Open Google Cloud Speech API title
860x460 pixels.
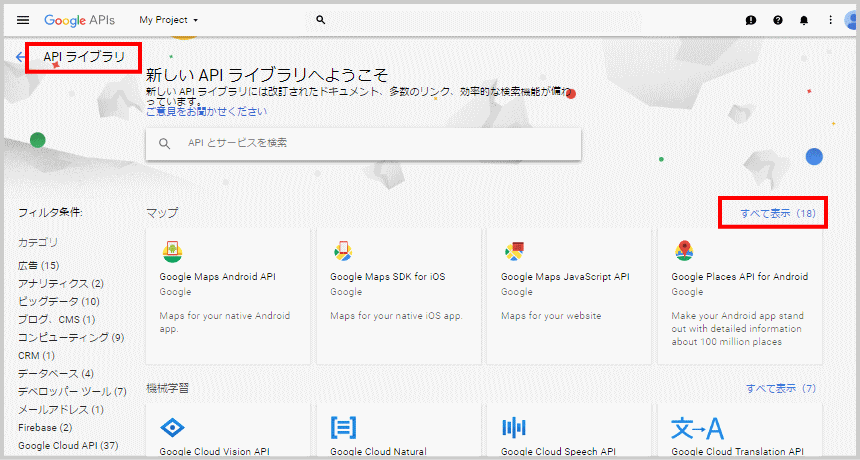[558, 452]
